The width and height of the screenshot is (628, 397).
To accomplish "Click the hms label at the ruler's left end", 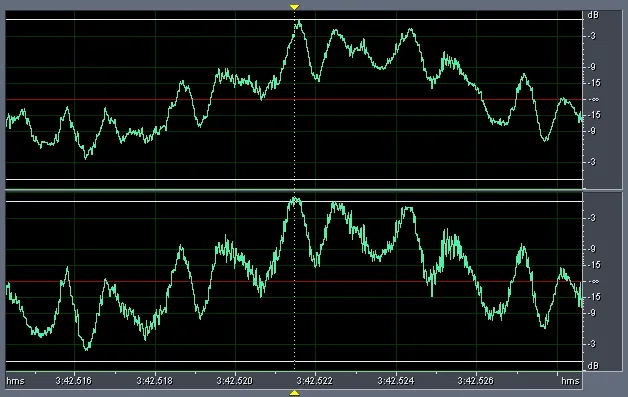I will 15,381.
